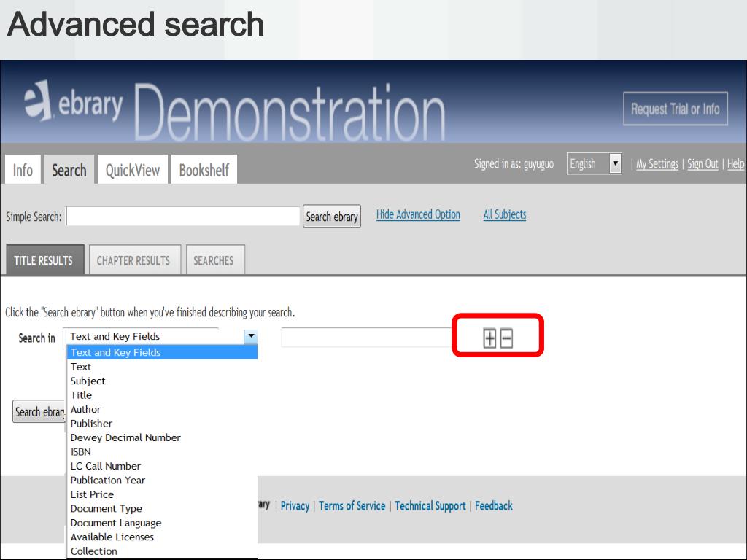The height and width of the screenshot is (560, 747).
Task: Select 'LC Call Number' option
Action: [162, 466]
